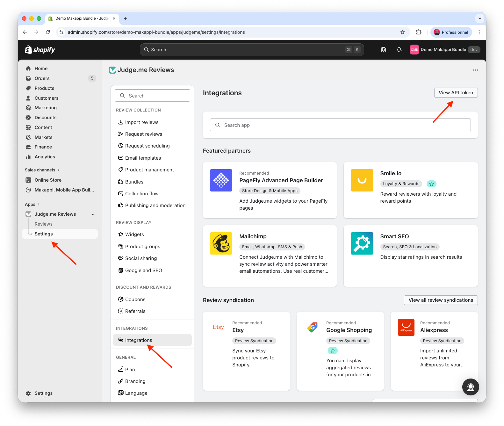Click the Smile.io yellow logo
Screen dimensions: 504x426
(362, 180)
